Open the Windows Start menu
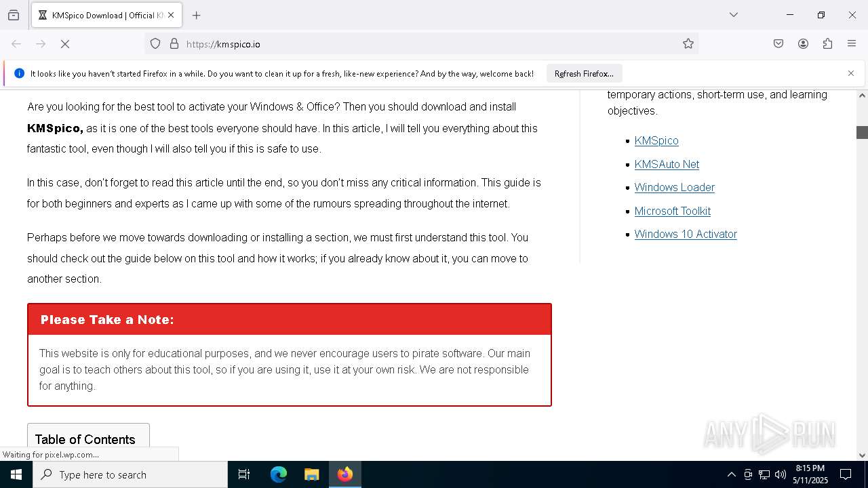Viewport: 868px width, 488px height. 16,474
